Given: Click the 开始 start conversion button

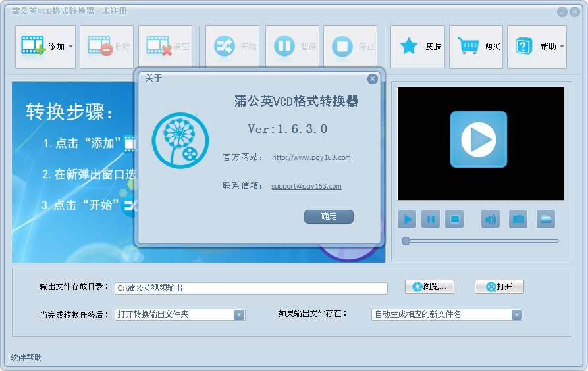Looking at the screenshot, I should pyautogui.click(x=232, y=47).
